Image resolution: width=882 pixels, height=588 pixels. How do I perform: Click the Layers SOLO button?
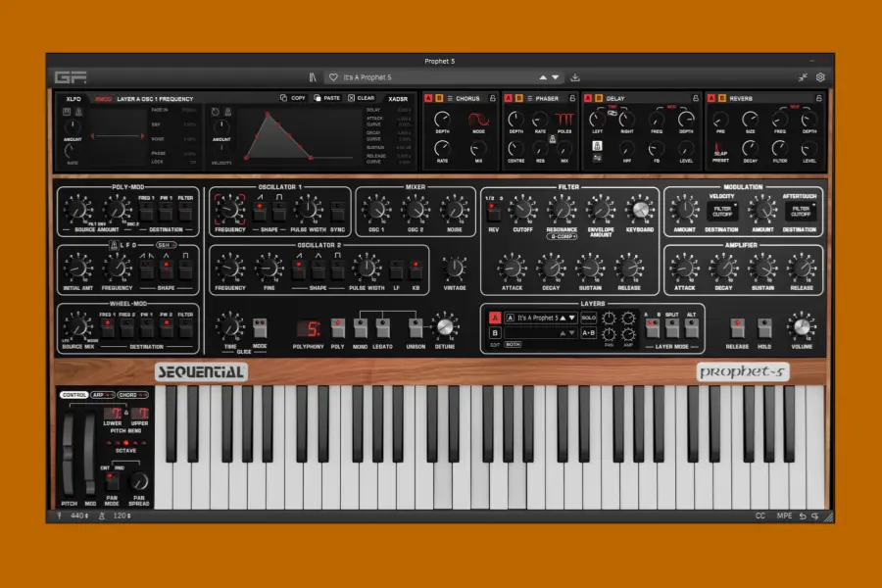coord(588,318)
